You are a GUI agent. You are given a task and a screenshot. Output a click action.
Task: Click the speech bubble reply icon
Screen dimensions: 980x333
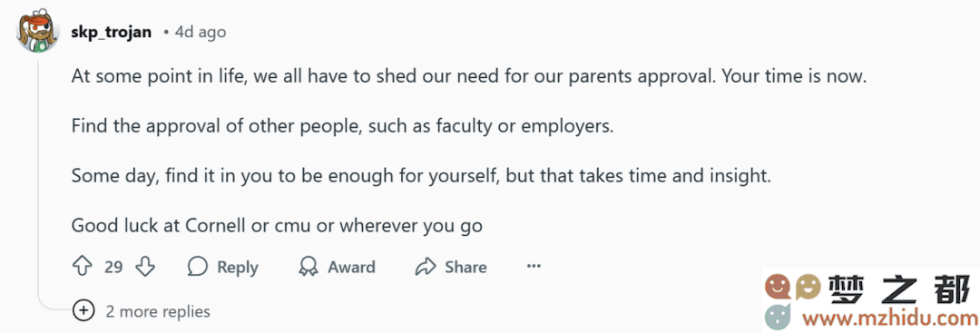click(198, 268)
